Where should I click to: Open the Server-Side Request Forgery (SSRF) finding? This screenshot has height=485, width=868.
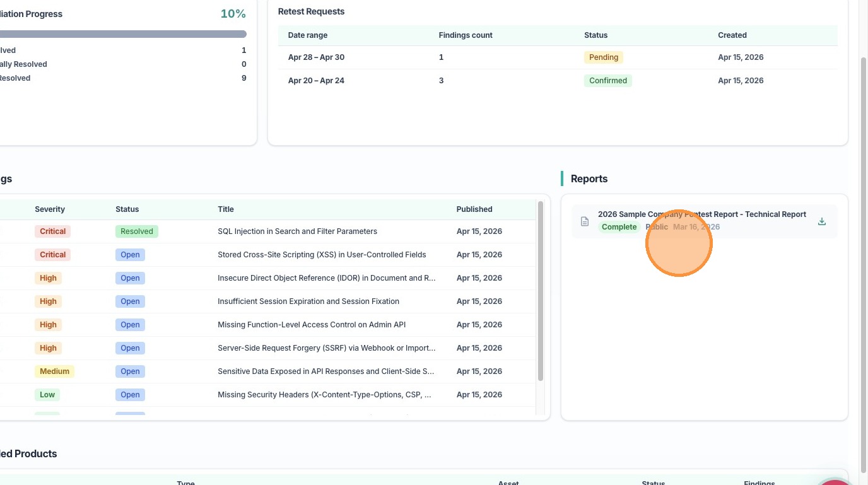(327, 348)
